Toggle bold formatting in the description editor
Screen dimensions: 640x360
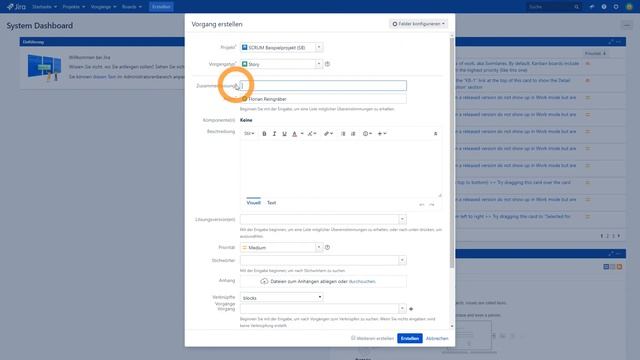click(x=264, y=133)
